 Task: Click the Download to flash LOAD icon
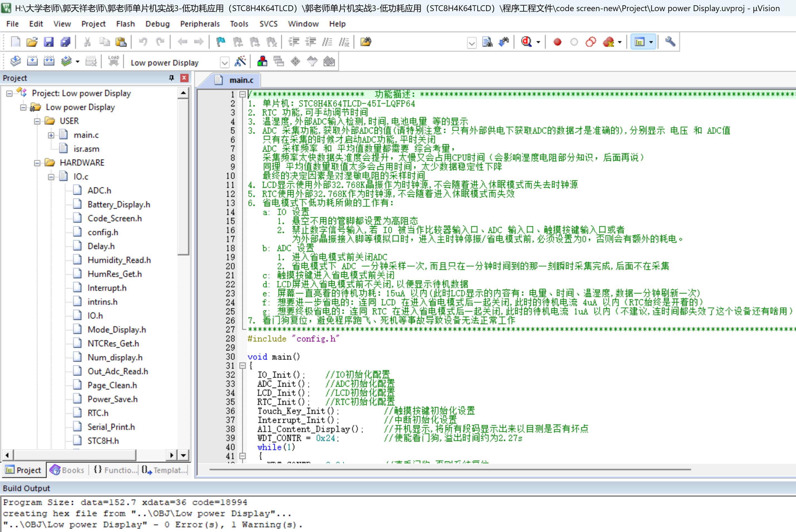click(x=114, y=61)
